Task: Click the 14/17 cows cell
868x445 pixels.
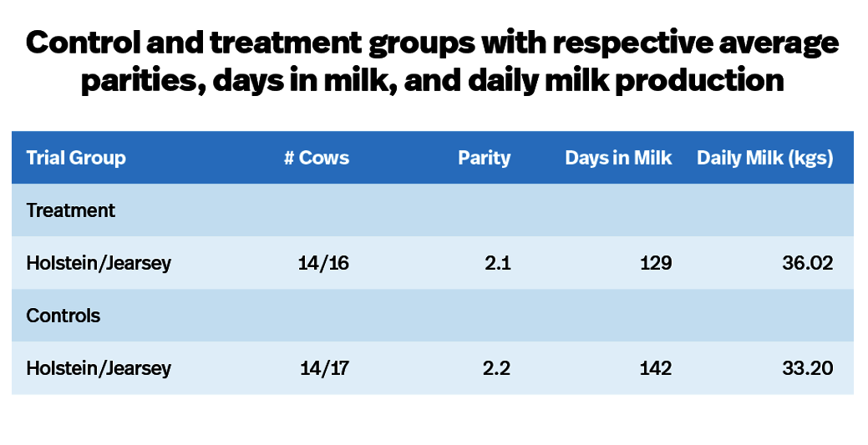Action: [x=324, y=368]
